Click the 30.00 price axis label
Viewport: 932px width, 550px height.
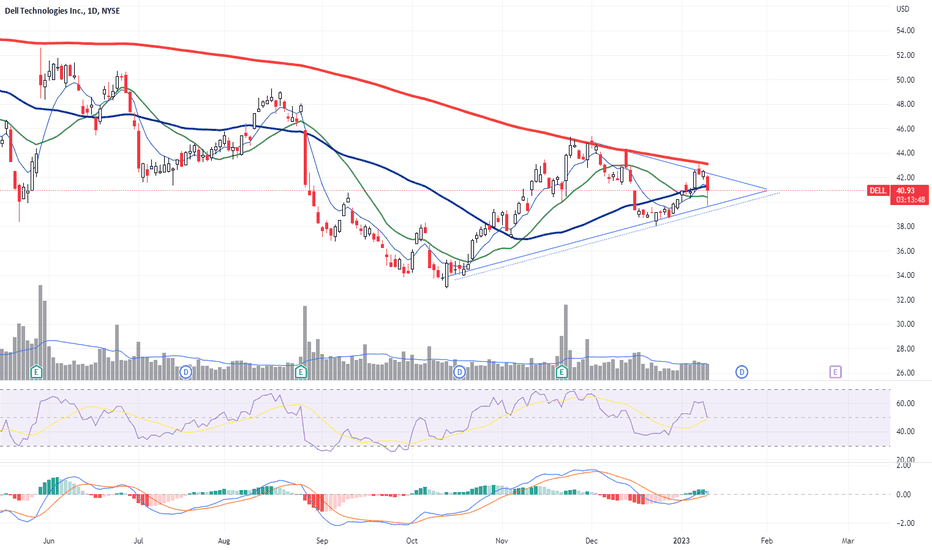[905, 324]
